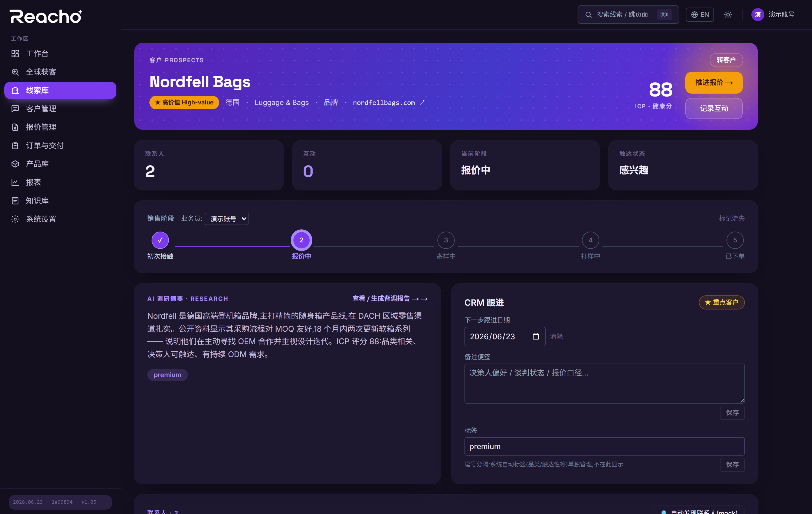Screen dimensions: 812x514
Task: Select stage 5 已下单 step
Action: coord(735,240)
